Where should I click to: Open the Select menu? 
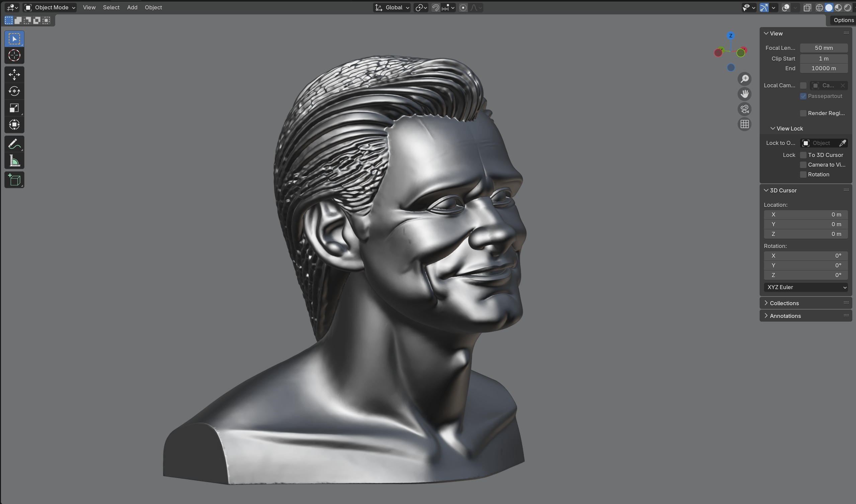tap(111, 7)
